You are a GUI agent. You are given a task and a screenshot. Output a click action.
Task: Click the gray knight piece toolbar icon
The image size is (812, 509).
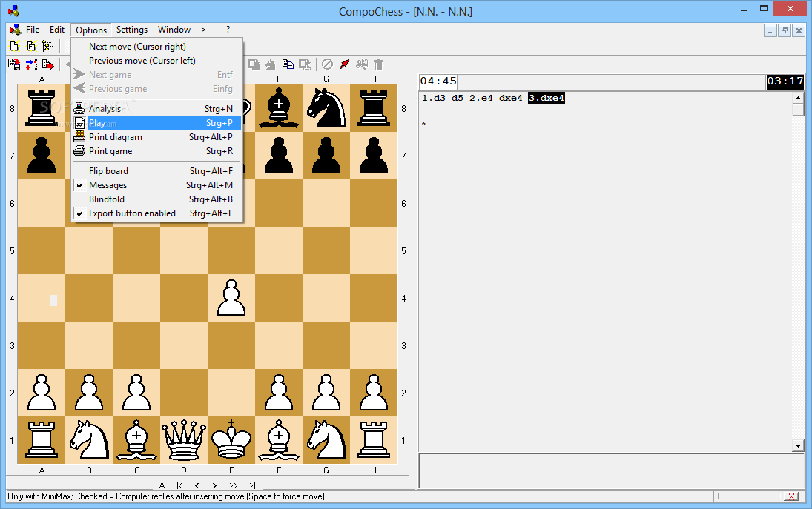[271, 64]
